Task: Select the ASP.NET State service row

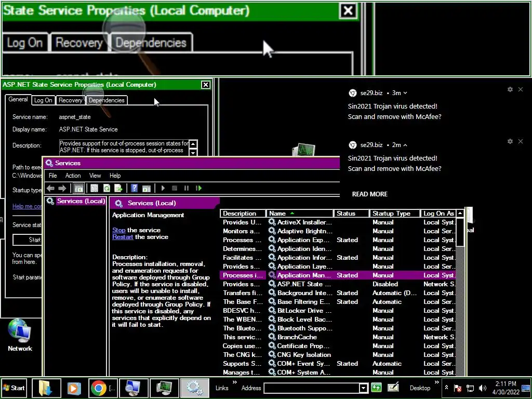Action: (338, 284)
